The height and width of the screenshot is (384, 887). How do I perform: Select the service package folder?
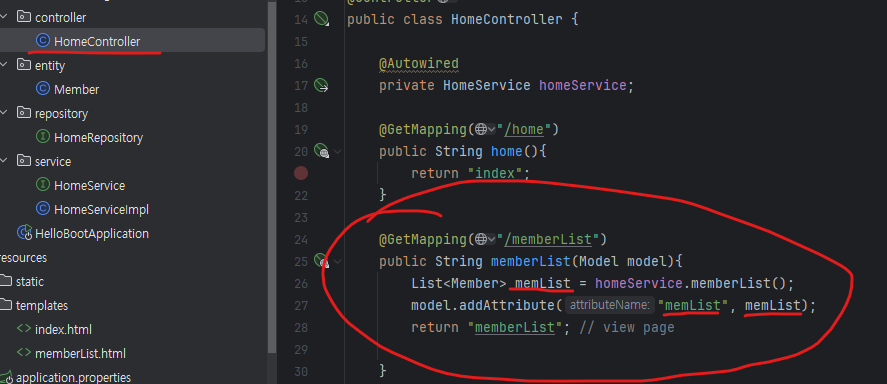53,162
